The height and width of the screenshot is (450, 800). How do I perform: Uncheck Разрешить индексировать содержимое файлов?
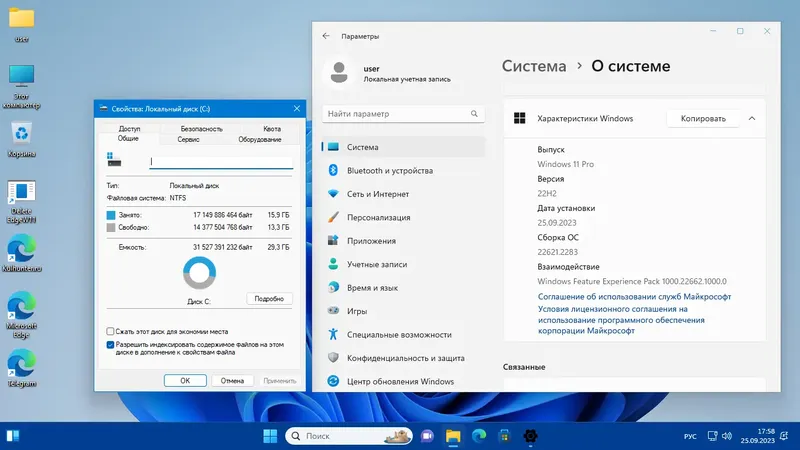coord(110,345)
